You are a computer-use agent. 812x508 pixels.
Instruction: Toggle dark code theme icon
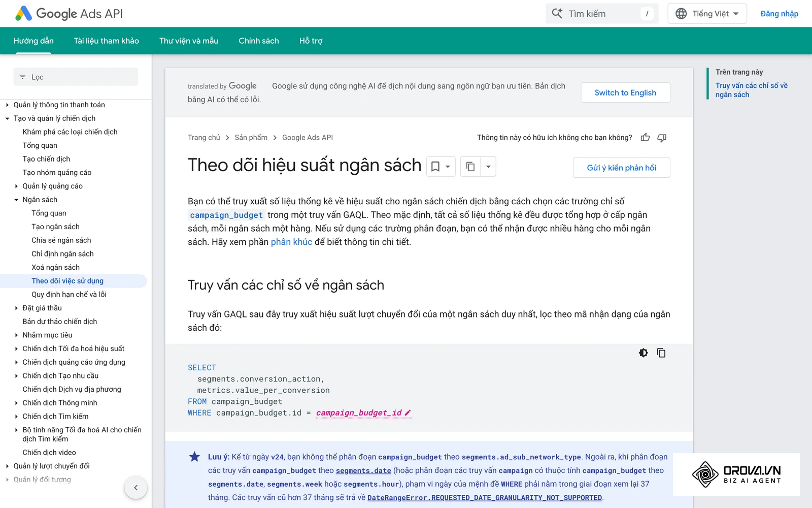coord(643,353)
